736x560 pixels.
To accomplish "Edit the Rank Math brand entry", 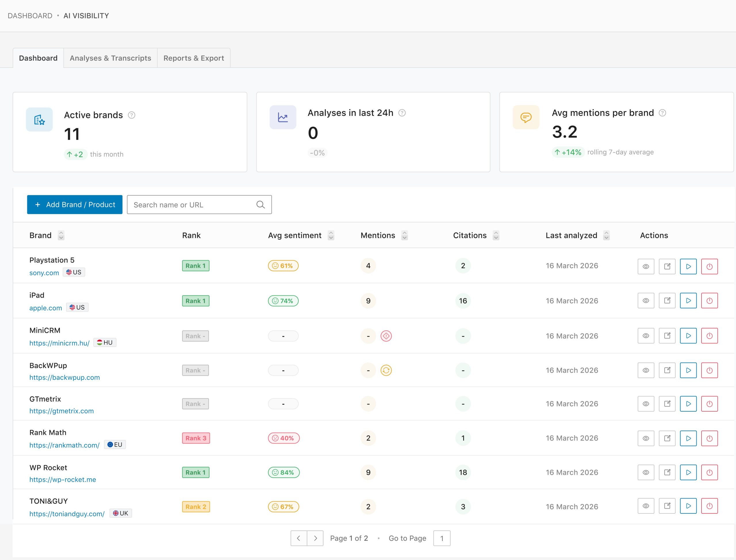I will coord(667,438).
